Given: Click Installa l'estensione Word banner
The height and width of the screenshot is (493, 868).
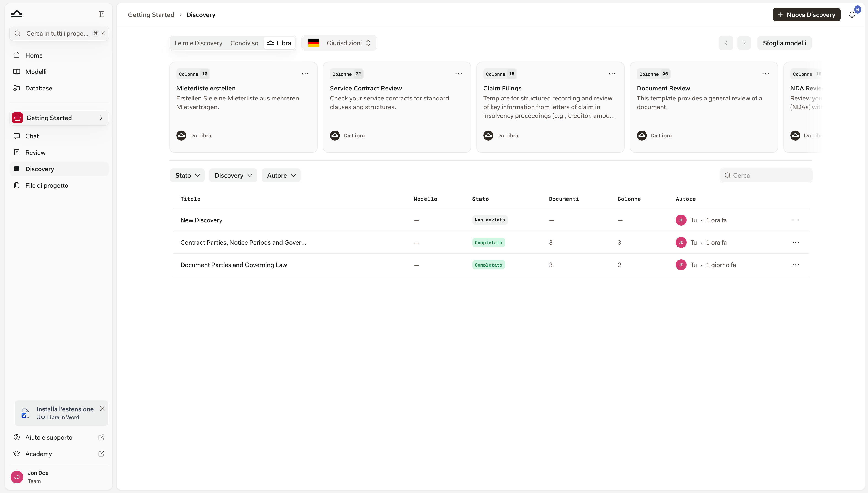Looking at the screenshot, I should tap(61, 413).
